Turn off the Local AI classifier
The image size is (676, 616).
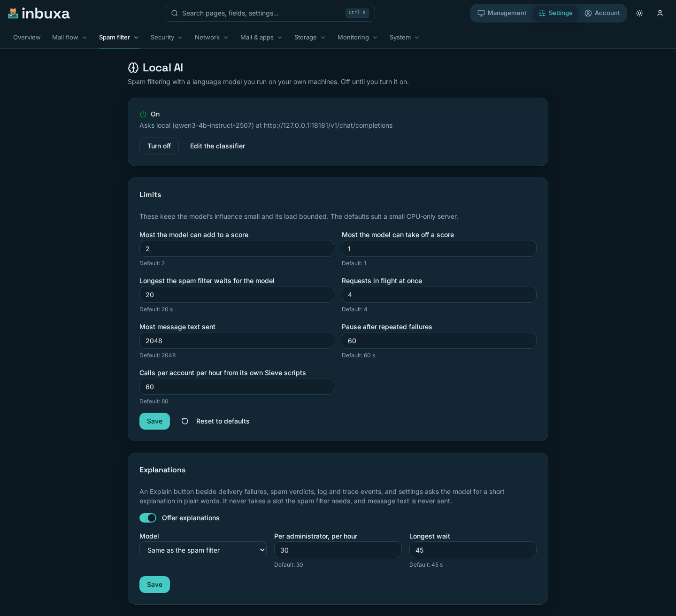pos(159,146)
